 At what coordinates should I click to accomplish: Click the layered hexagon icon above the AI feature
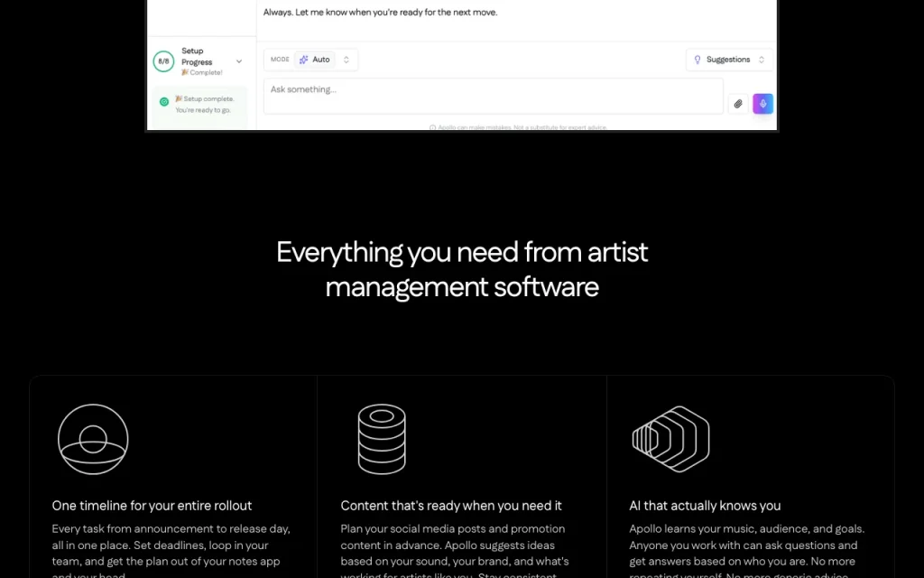pos(670,439)
